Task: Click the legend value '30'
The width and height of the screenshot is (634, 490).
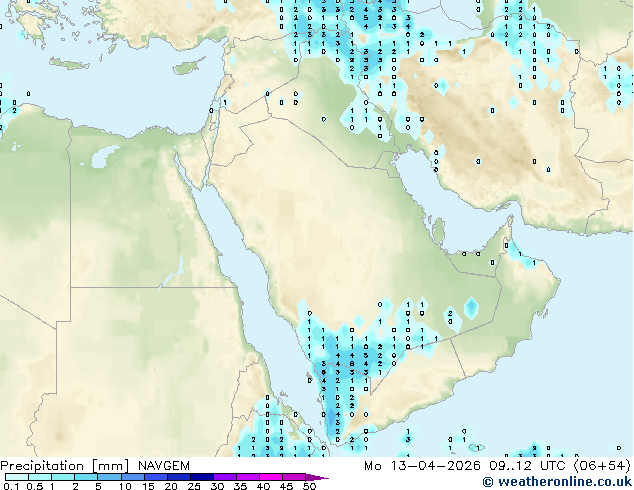Action: tap(217, 486)
